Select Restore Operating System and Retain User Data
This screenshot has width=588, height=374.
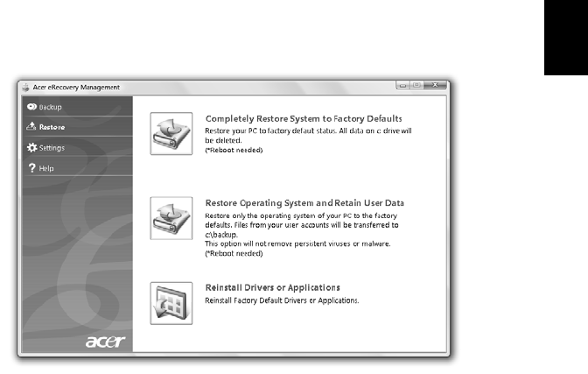[304, 203]
